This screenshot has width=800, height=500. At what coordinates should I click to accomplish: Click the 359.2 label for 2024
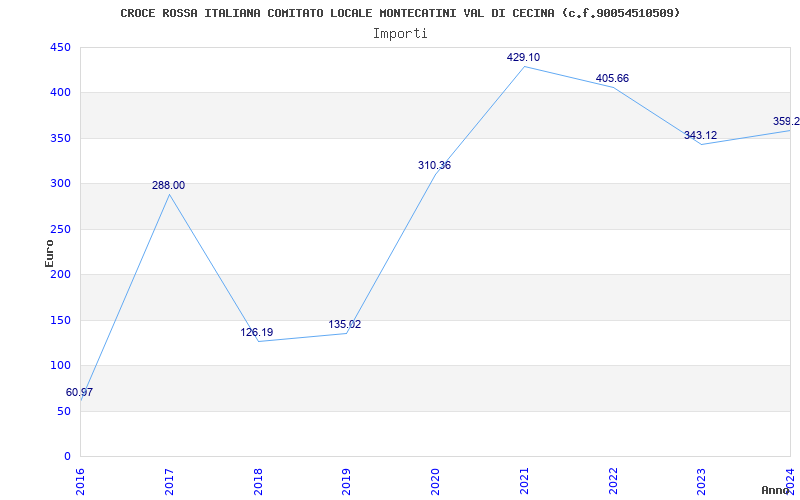coord(786,121)
